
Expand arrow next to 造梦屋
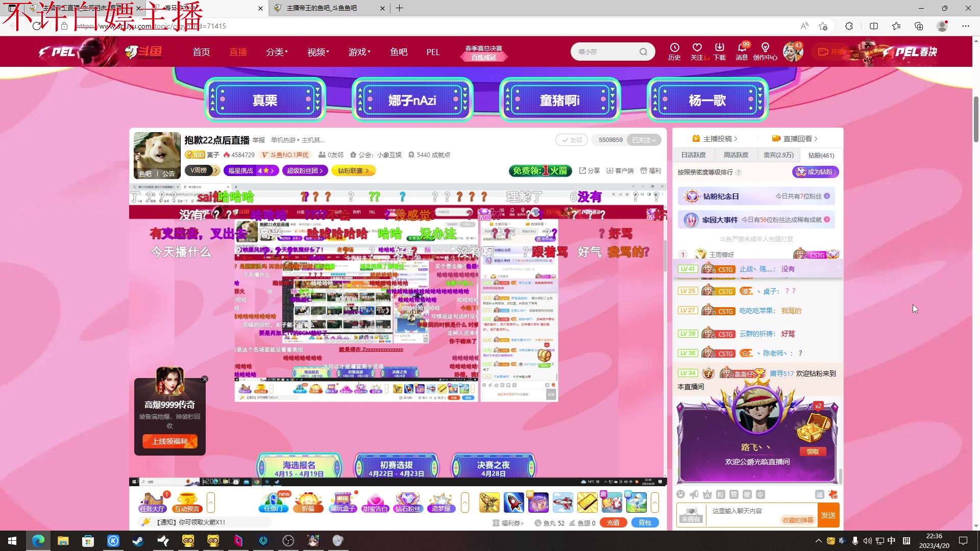[x=464, y=503]
